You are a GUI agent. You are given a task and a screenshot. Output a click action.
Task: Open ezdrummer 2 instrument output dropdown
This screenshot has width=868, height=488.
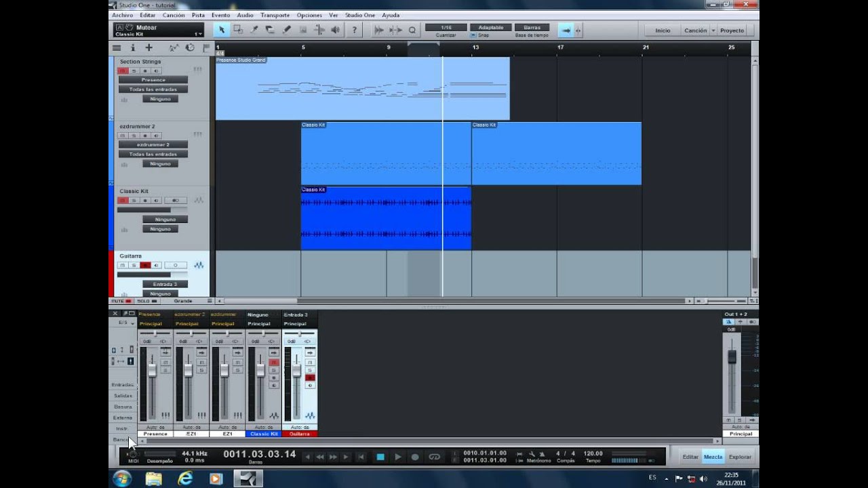pyautogui.click(x=153, y=144)
